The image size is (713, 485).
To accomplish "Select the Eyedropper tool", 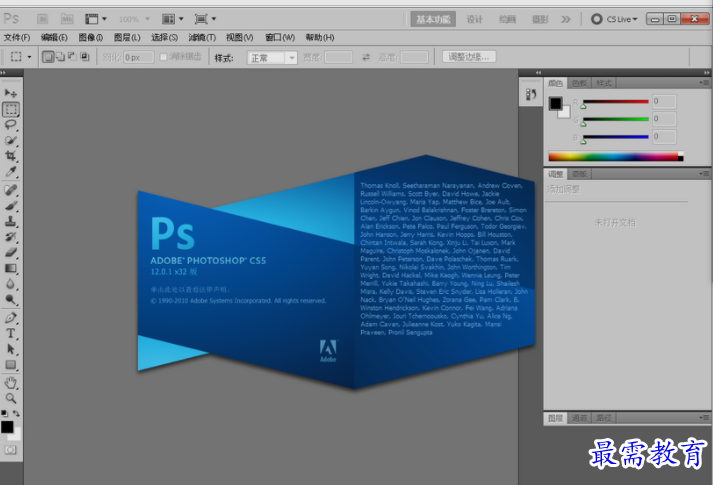I will click(x=11, y=171).
